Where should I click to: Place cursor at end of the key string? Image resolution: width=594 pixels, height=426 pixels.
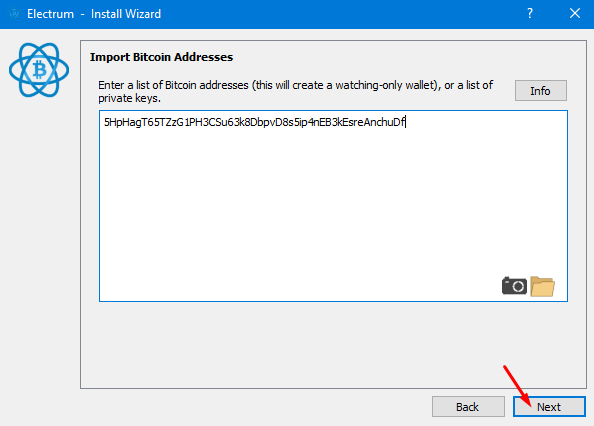point(406,122)
